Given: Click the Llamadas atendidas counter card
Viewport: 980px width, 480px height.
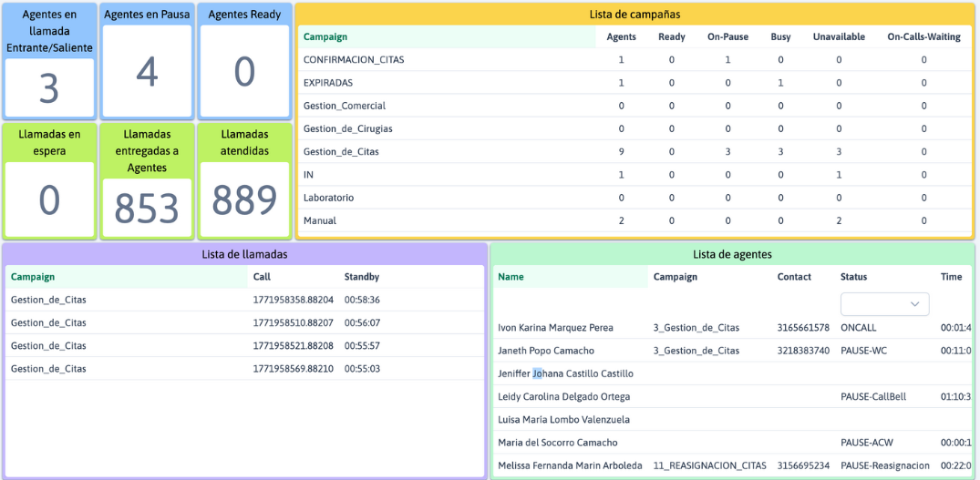Looking at the screenshot, I should point(244,181).
